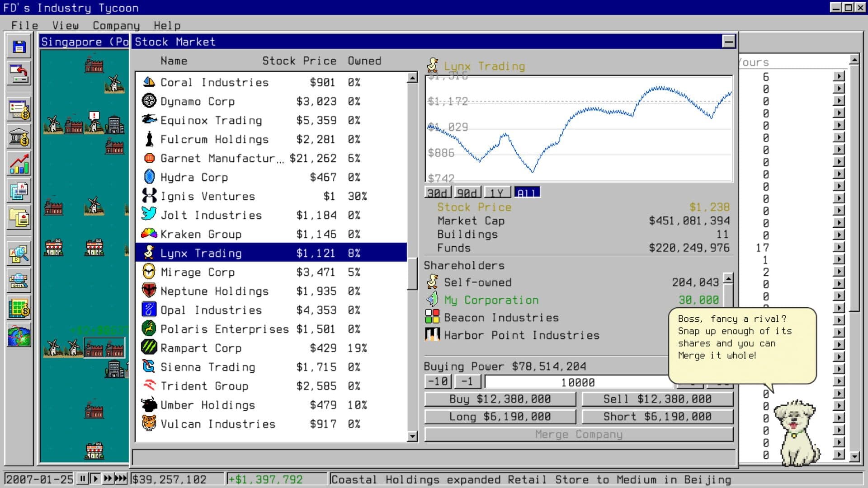
Task: Click the Long $6,190,000 button
Action: pyautogui.click(x=500, y=417)
